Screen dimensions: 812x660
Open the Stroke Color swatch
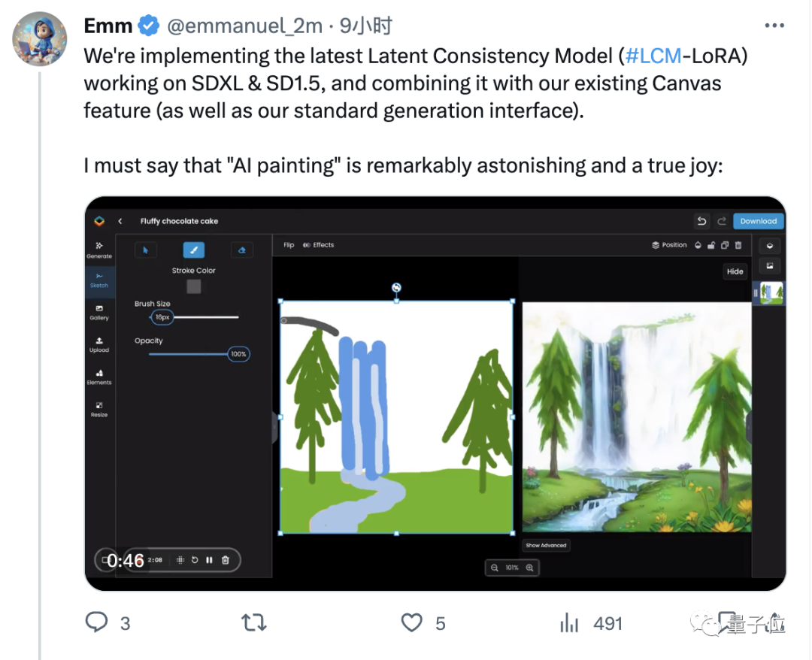(194, 286)
